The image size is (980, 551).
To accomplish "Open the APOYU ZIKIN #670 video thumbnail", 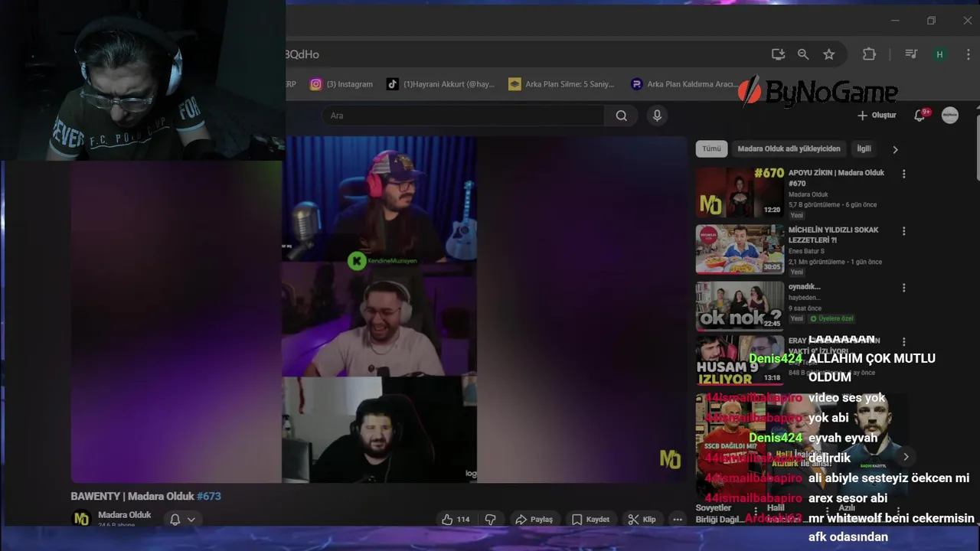I will point(740,193).
